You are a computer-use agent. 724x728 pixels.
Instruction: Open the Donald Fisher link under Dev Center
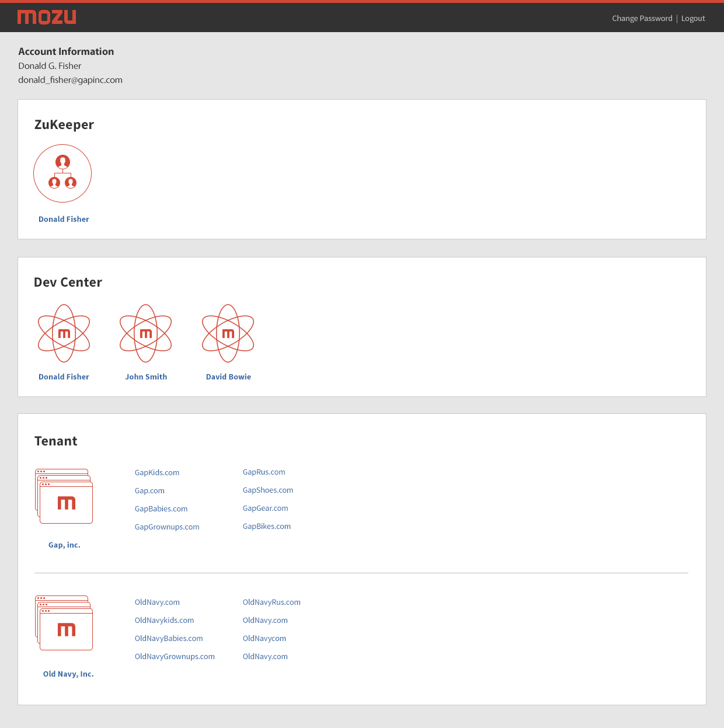64,377
